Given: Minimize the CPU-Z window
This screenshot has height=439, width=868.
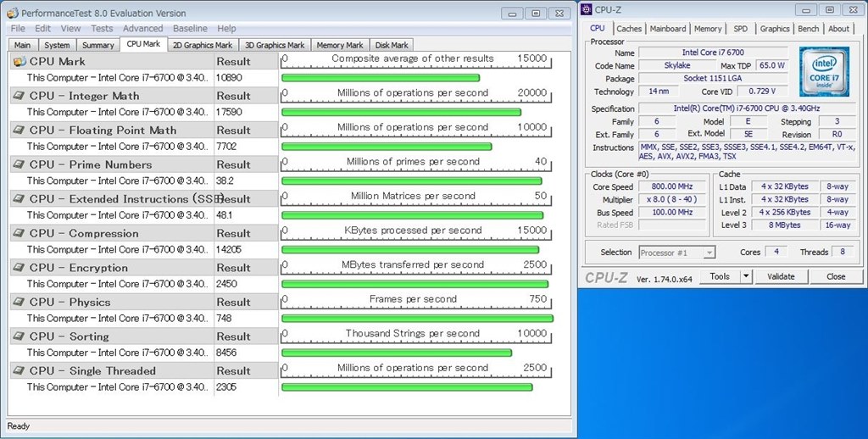Looking at the screenshot, I should (x=807, y=9).
